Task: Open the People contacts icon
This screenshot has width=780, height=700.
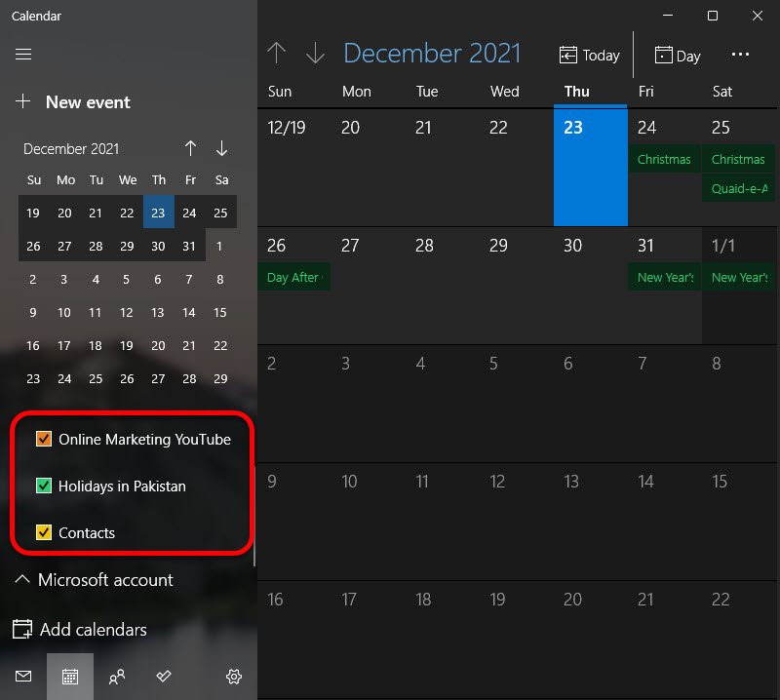Action: (x=117, y=677)
